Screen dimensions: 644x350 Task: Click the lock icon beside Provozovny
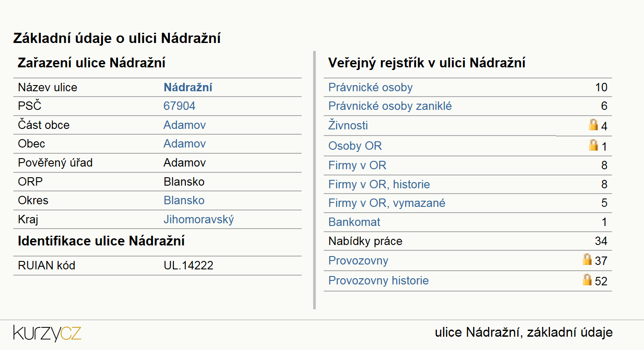click(x=587, y=259)
